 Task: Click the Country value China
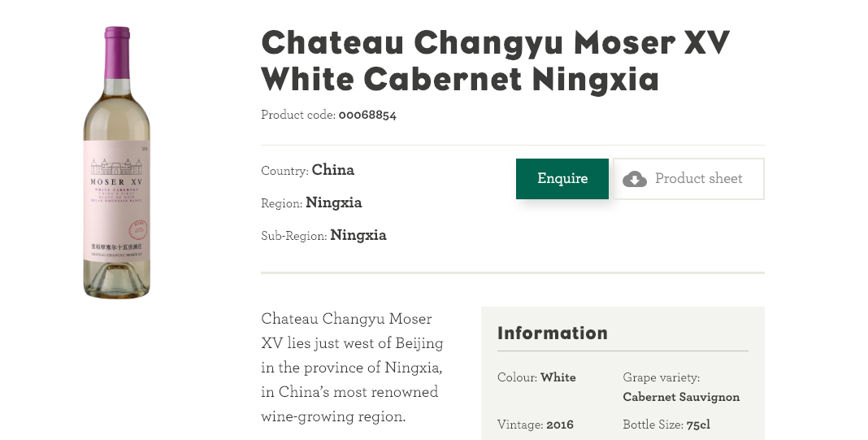click(332, 169)
